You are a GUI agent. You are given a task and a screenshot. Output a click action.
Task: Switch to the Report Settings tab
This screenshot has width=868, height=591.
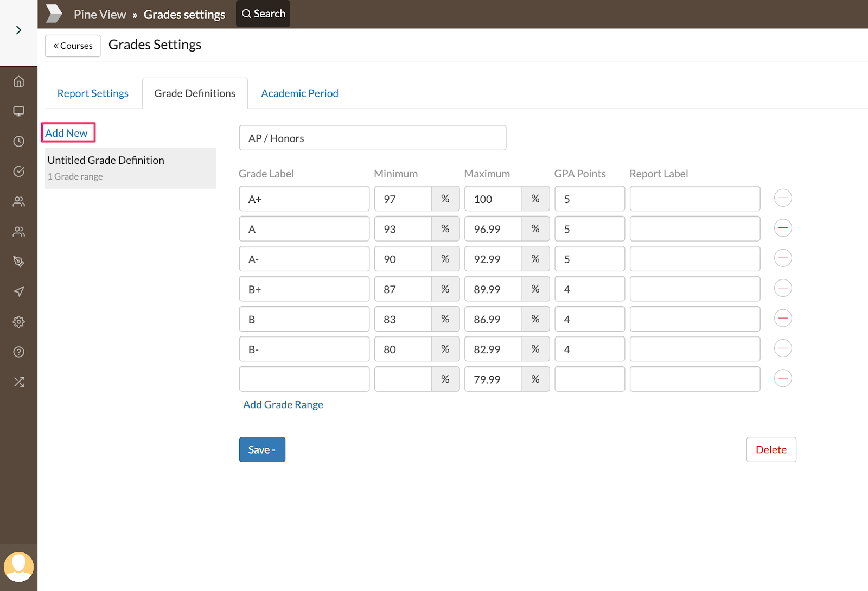click(93, 93)
